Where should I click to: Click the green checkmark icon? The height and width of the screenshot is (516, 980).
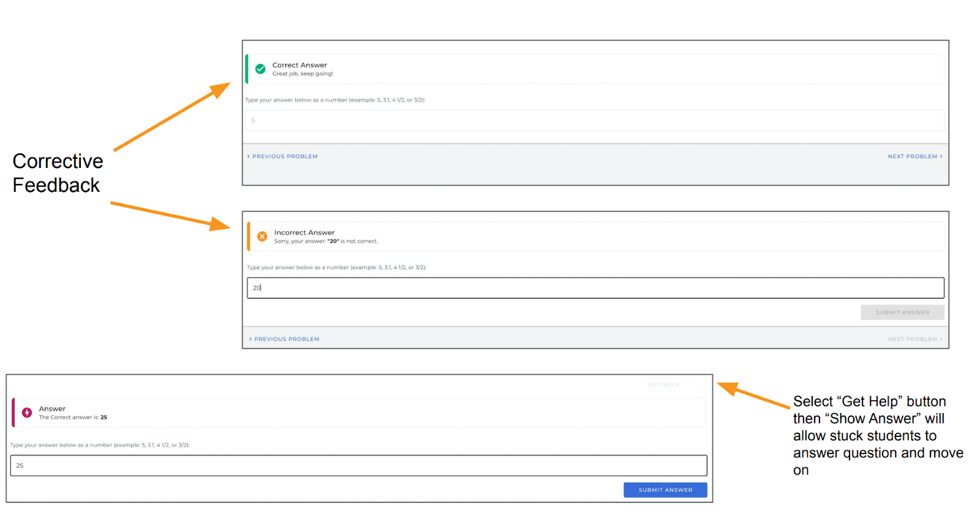click(x=260, y=69)
